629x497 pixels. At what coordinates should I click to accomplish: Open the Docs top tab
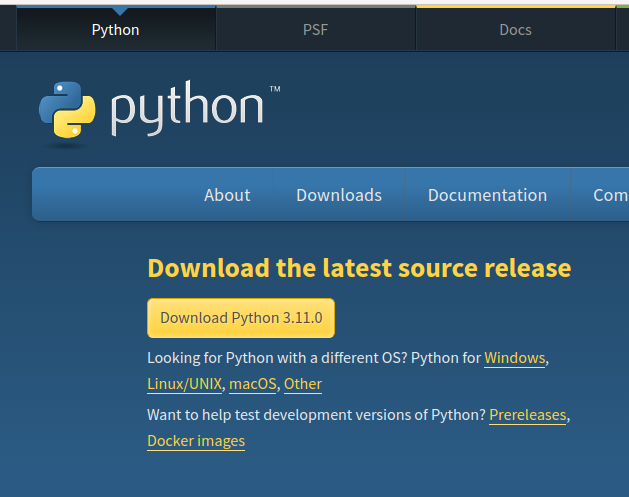tap(515, 30)
